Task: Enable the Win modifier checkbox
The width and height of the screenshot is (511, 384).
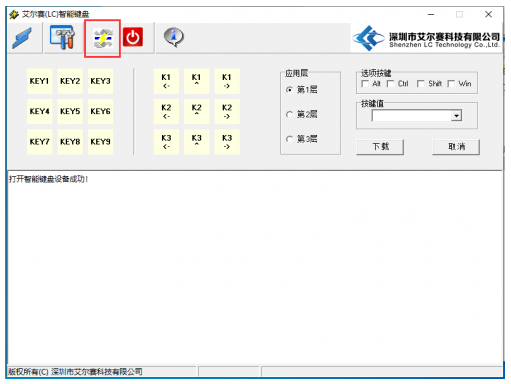Action: pyautogui.click(x=451, y=84)
